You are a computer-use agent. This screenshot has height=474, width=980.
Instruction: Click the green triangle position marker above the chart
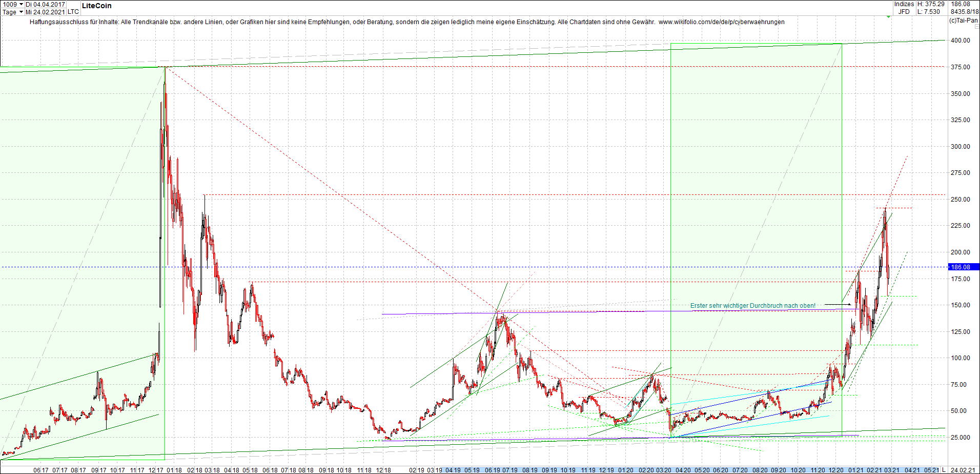(x=888, y=17)
